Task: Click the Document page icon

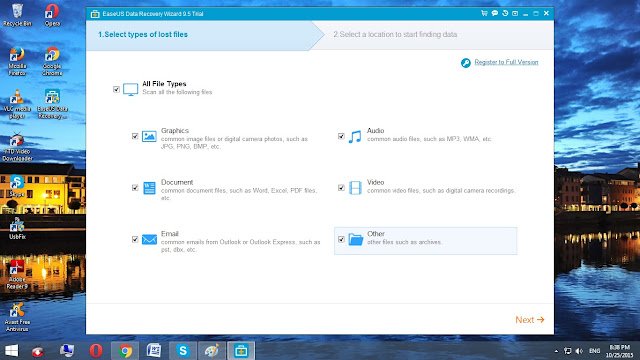Action: tap(149, 188)
